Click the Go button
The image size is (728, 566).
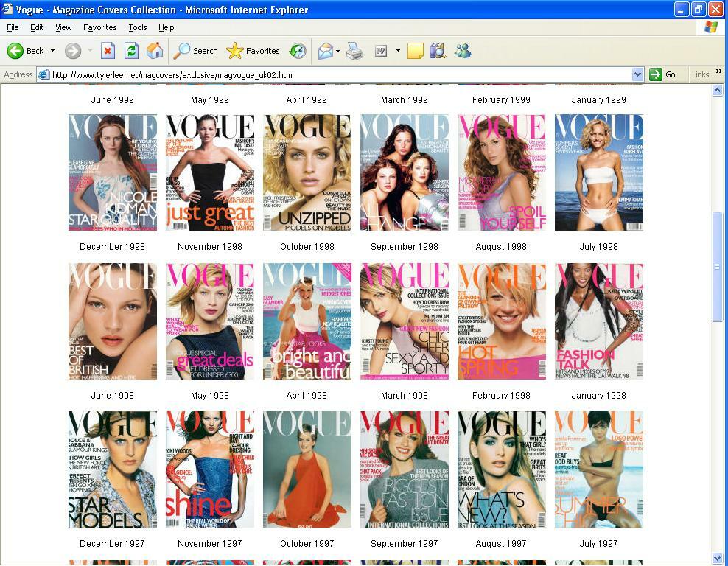(662, 74)
